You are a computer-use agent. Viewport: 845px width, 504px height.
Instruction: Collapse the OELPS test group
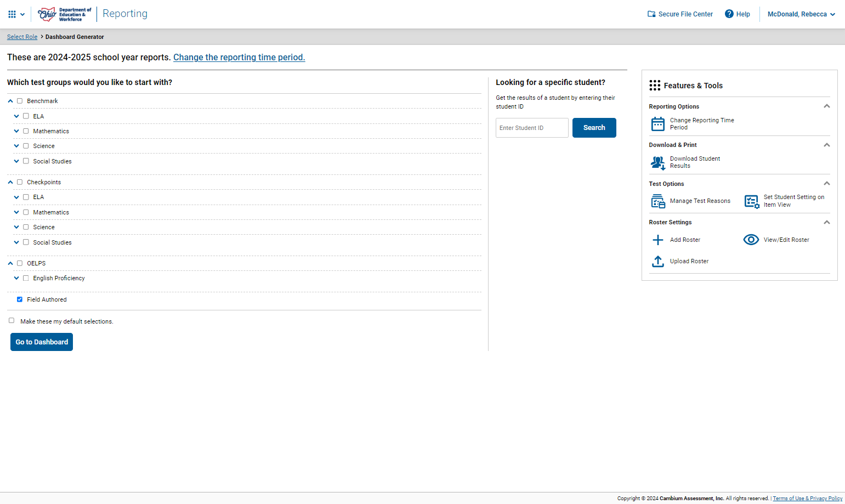coord(10,263)
